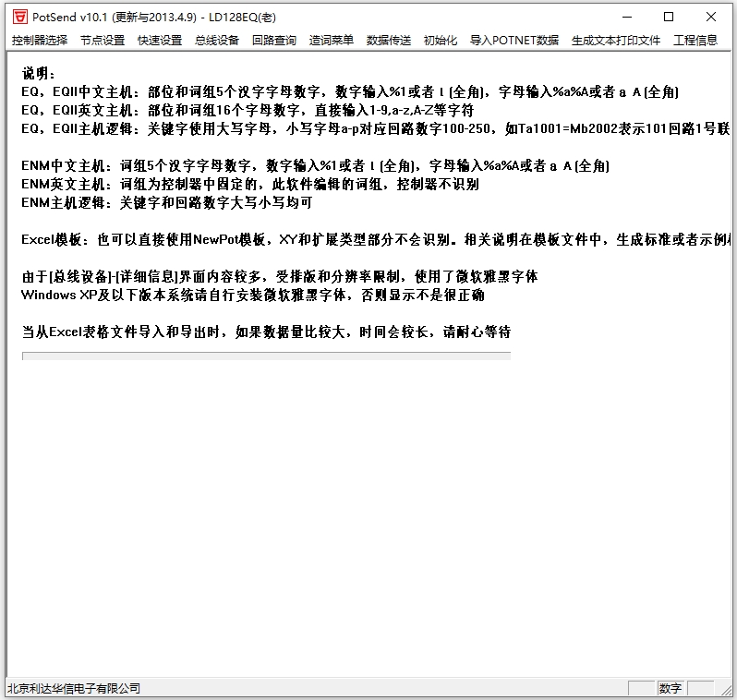Click the 当从Excel表格文件导入 notice line

[x=266, y=332]
